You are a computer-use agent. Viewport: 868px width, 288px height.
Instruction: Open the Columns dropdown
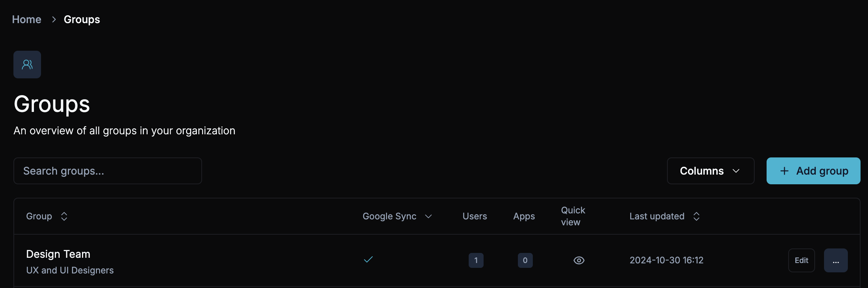click(x=710, y=171)
